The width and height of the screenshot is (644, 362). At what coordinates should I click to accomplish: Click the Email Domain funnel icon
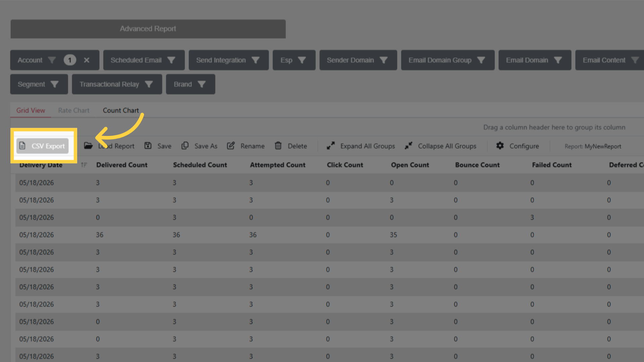(x=558, y=60)
